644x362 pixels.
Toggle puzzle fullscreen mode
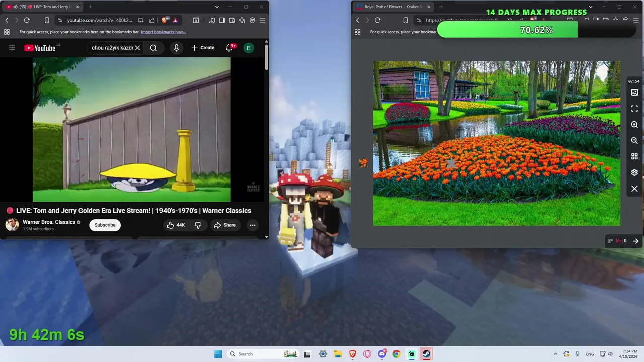(x=634, y=109)
